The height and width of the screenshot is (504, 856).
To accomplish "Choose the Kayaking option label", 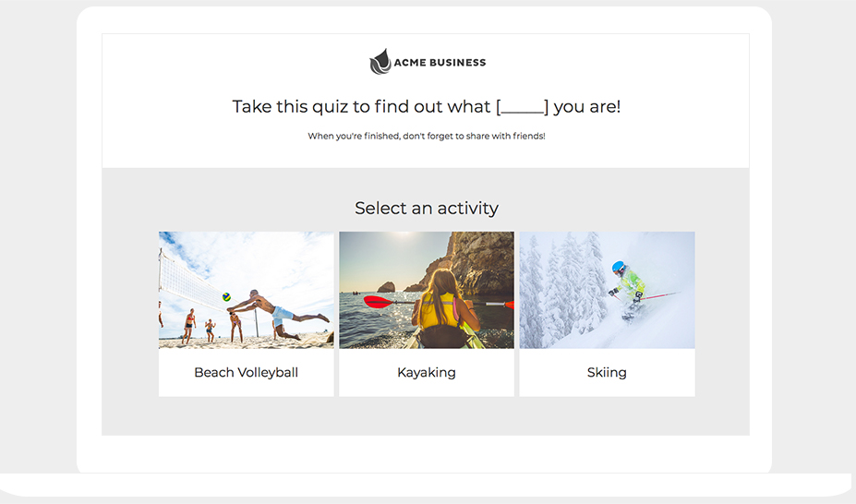I will click(x=427, y=373).
